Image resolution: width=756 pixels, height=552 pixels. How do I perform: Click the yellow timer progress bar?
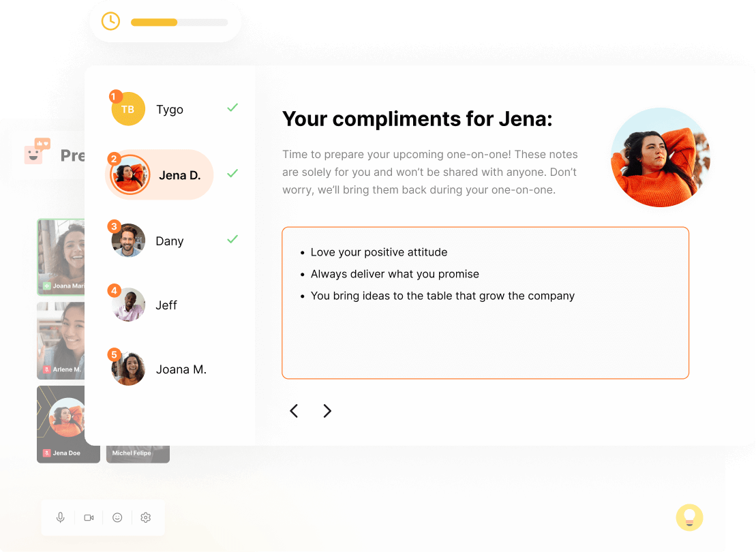coord(179,22)
